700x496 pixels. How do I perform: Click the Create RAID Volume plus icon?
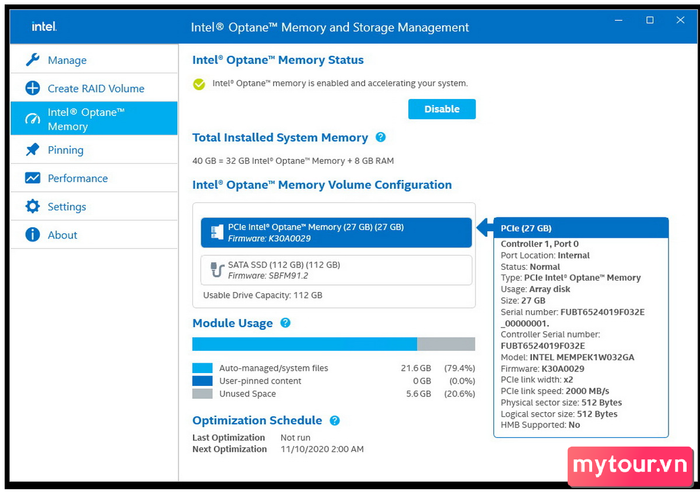pos(32,89)
